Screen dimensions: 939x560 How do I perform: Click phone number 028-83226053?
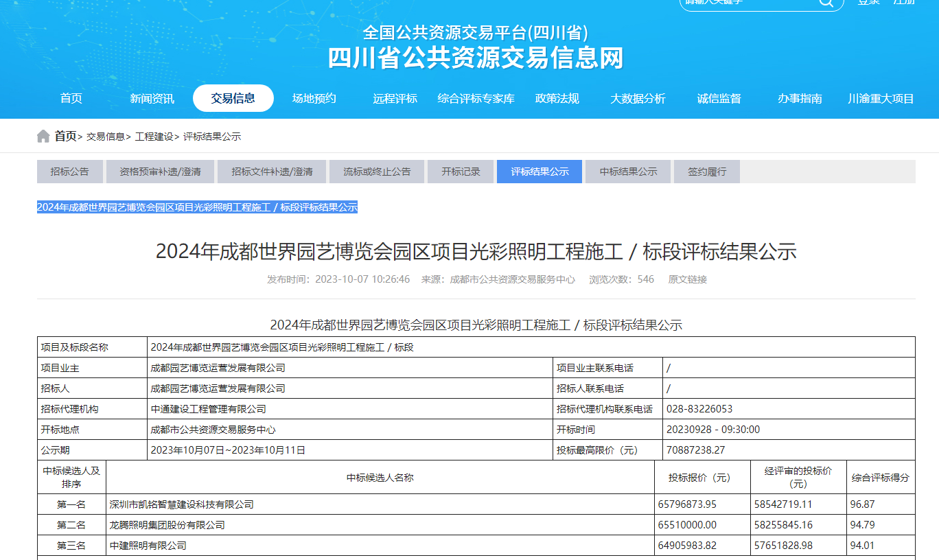click(x=699, y=409)
